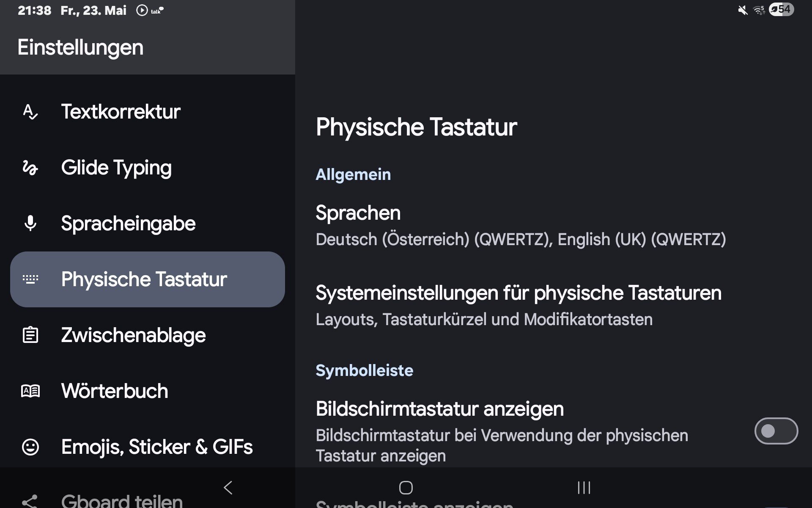
Task: Tap the home navigation button
Action: click(406, 488)
